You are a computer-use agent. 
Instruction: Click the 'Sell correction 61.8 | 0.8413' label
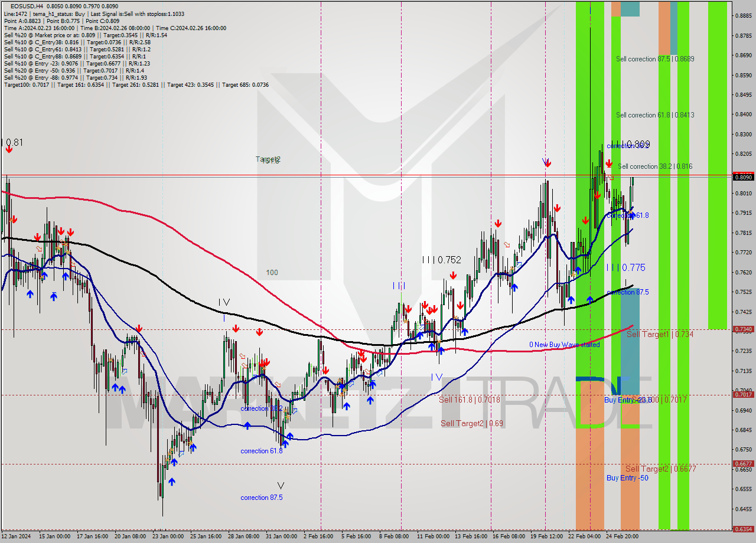point(655,115)
